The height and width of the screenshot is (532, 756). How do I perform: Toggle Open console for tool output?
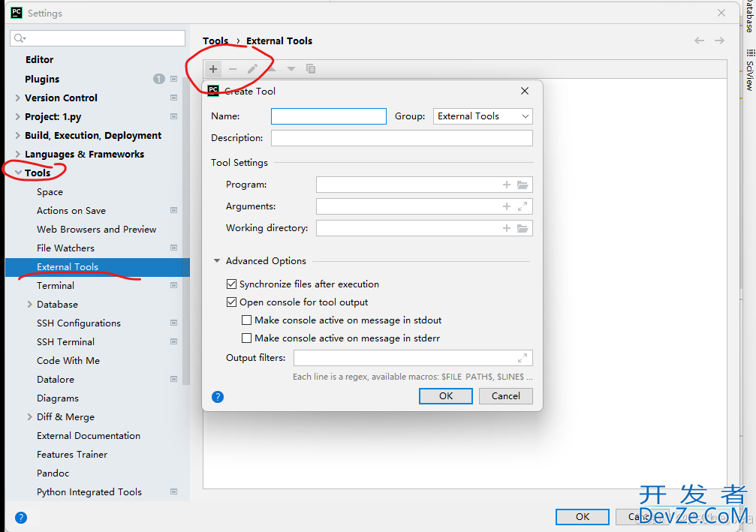(x=231, y=302)
